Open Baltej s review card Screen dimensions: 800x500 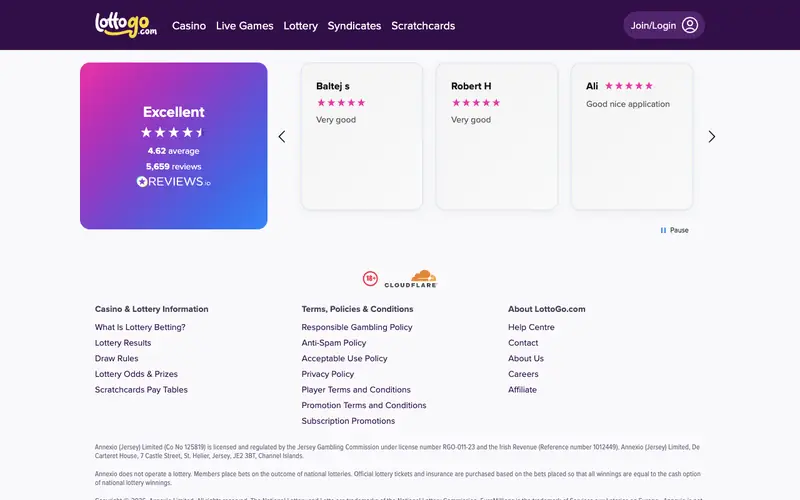tap(362, 136)
